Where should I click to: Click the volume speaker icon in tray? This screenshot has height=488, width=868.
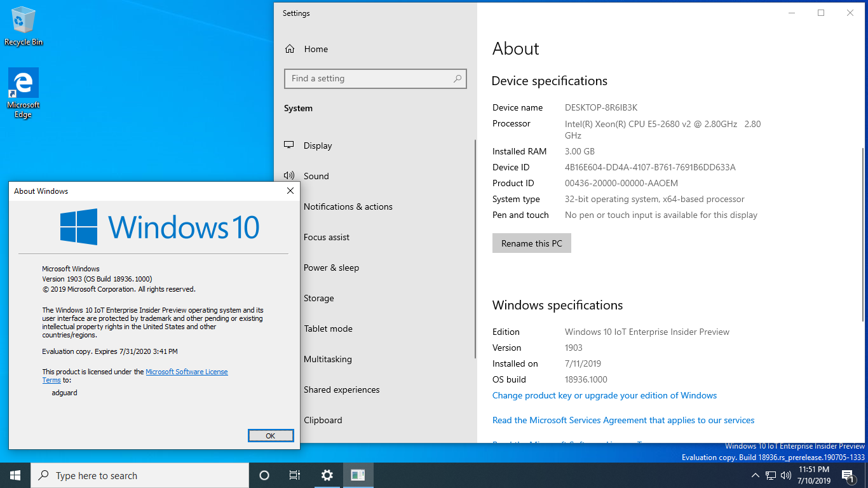pos(786,475)
